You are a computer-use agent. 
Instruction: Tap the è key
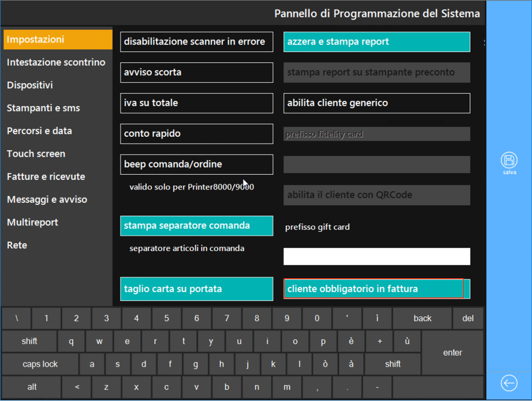[351, 341]
